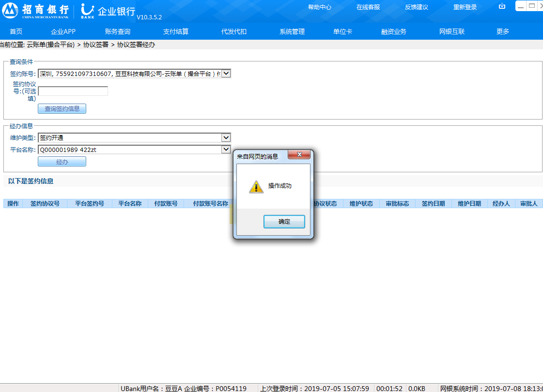Click the 经办 button

point(62,162)
